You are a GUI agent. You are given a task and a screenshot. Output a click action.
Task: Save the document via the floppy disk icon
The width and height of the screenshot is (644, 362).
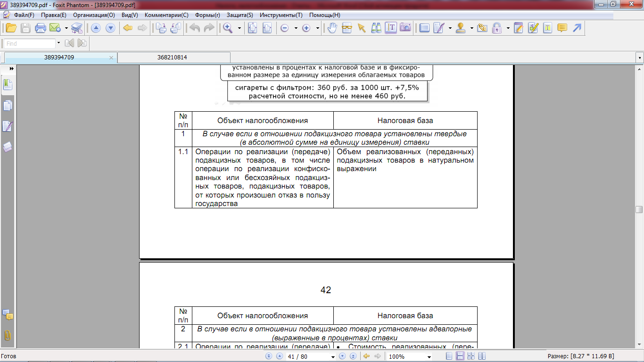[25, 28]
